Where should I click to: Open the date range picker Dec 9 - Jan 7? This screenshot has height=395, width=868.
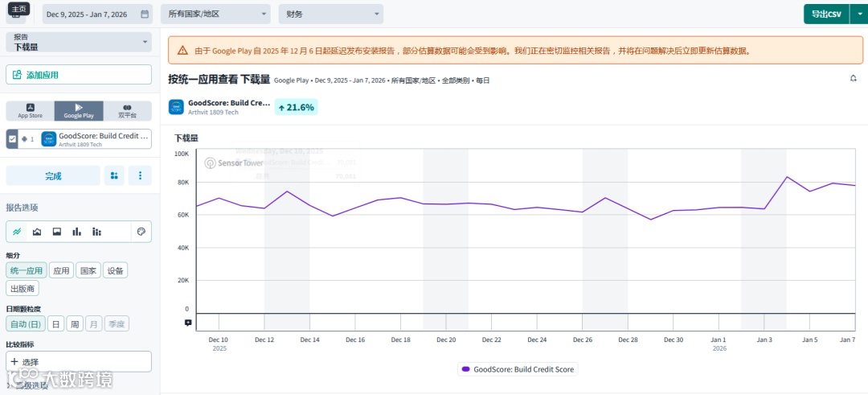click(97, 14)
